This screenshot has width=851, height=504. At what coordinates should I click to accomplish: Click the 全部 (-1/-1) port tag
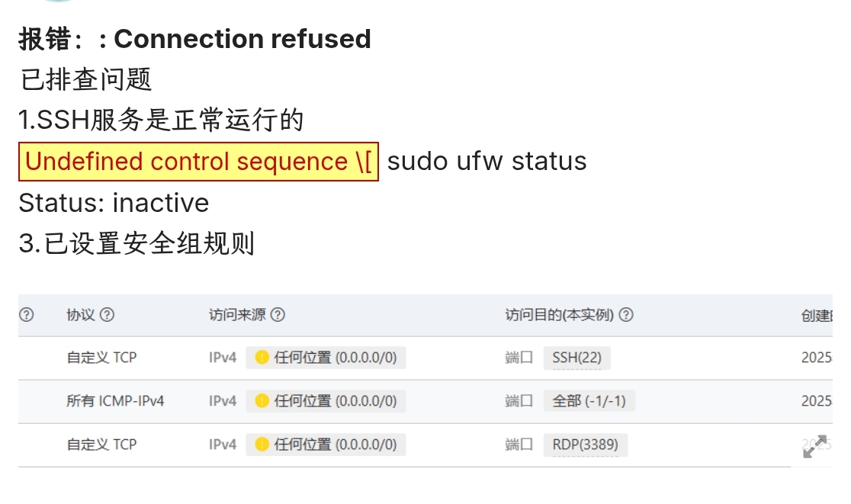pos(589,402)
